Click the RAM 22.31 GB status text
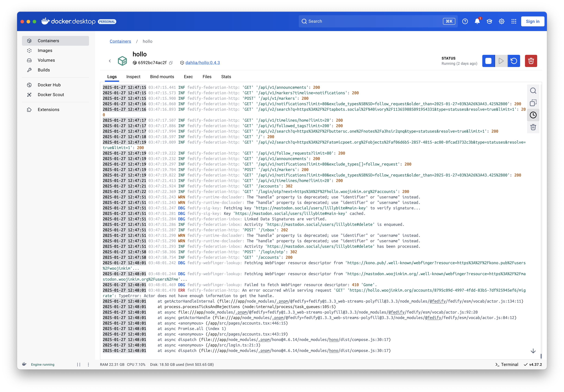 [112, 364]
